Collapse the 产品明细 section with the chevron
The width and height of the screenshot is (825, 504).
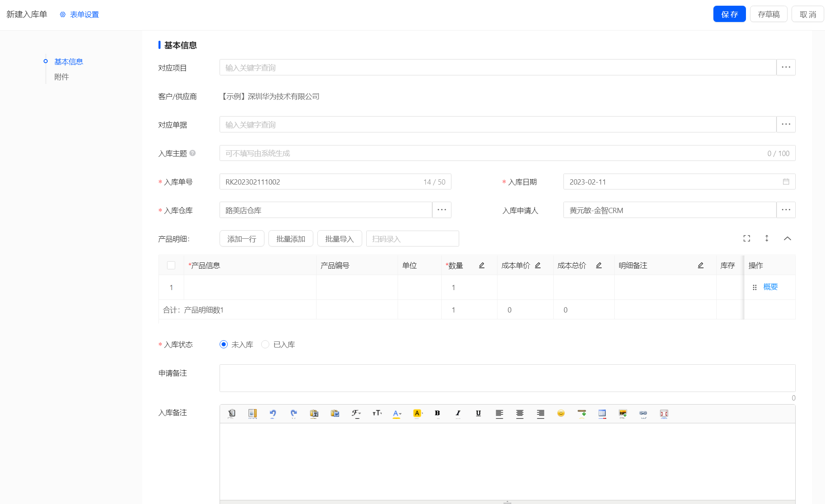[788, 238]
